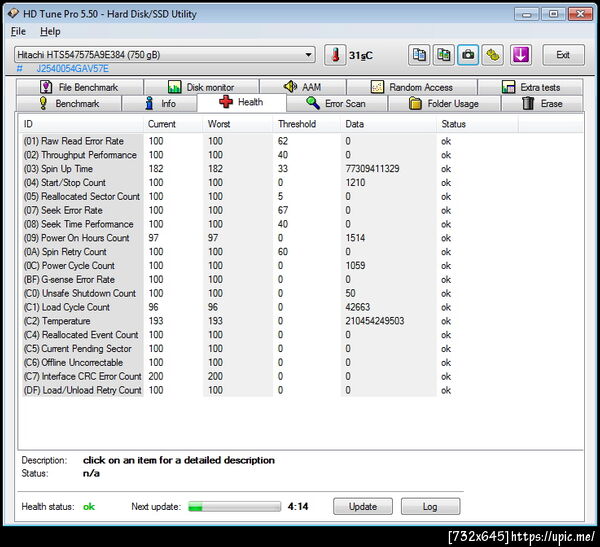Switch to the Benchmark tab
Viewport: 600px width, 547px height.
click(x=69, y=103)
